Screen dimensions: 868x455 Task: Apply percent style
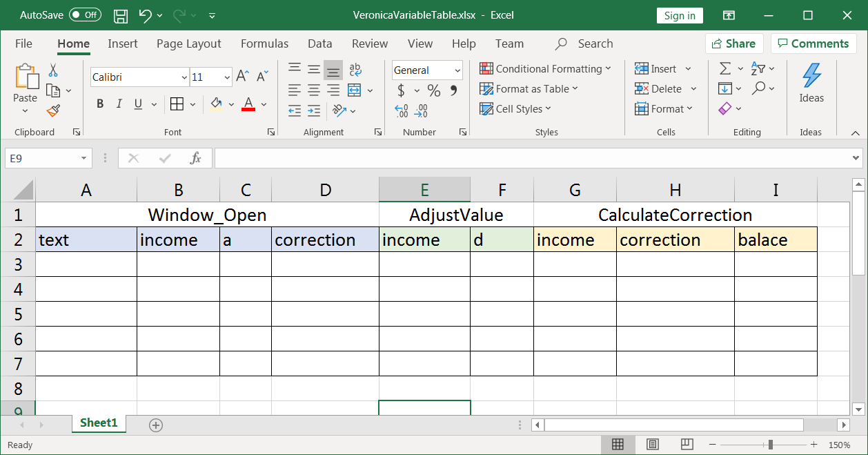click(434, 90)
